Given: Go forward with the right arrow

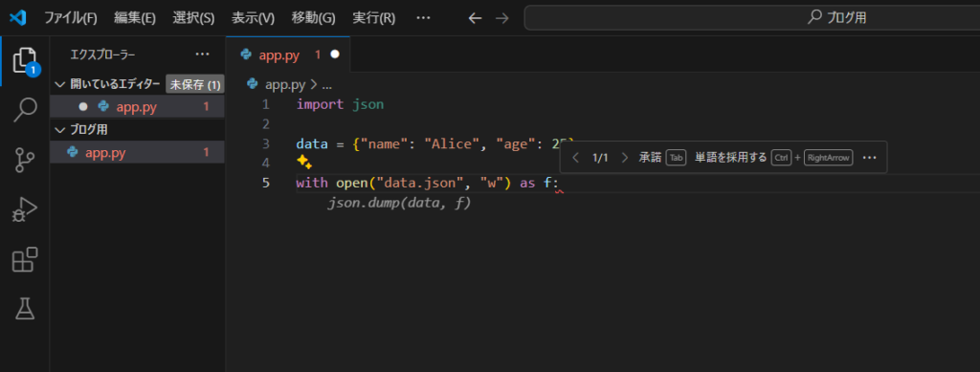Looking at the screenshot, I should (501, 18).
